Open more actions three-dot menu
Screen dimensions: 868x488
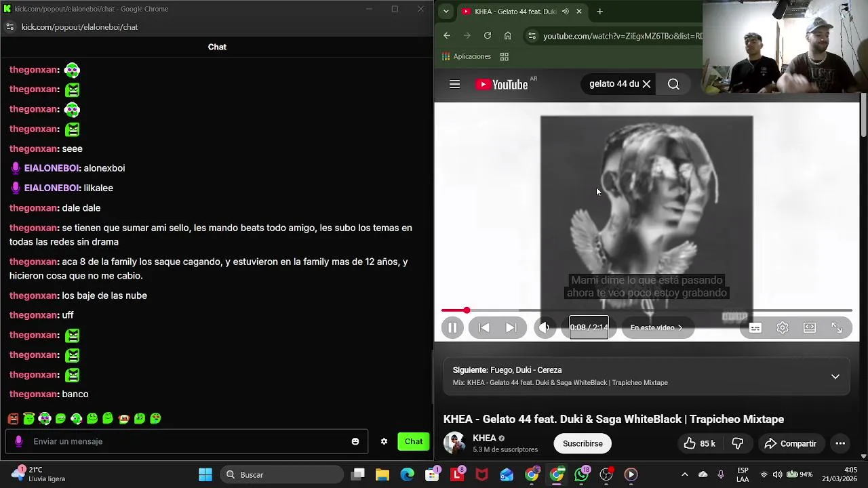coord(840,443)
